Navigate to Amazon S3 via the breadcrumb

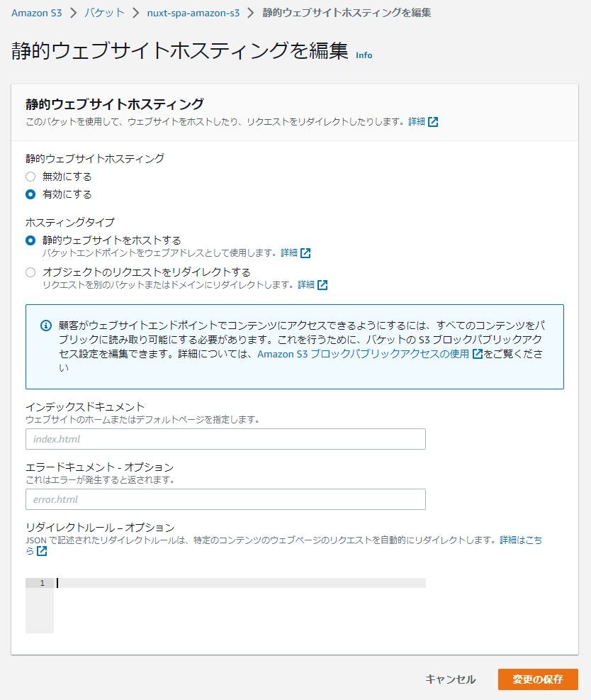[36, 13]
